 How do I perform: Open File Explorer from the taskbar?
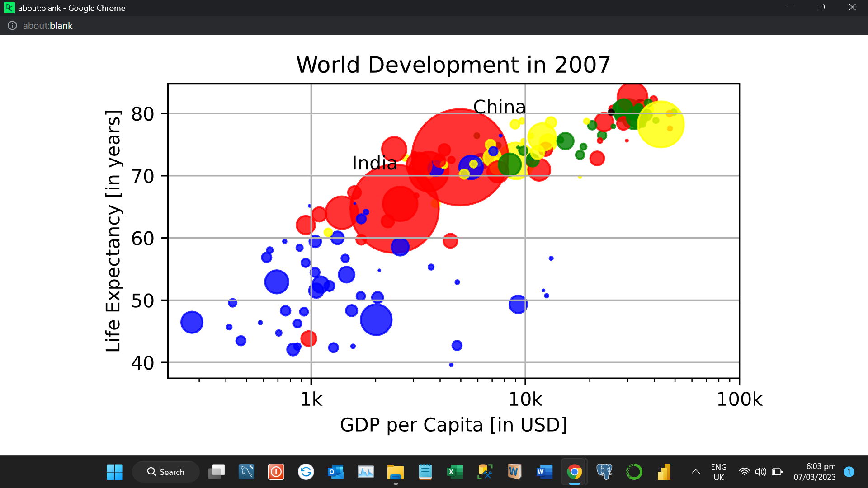[395, 471]
